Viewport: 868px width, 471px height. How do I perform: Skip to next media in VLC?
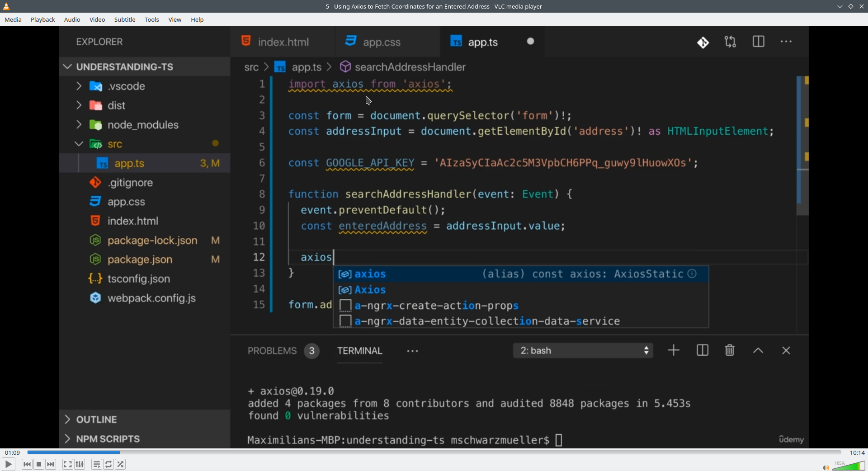click(x=51, y=464)
